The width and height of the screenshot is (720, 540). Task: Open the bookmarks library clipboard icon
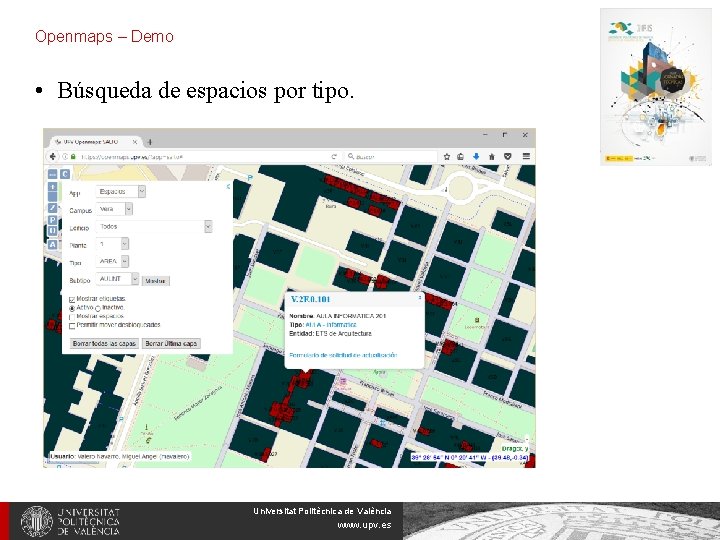tap(461, 157)
